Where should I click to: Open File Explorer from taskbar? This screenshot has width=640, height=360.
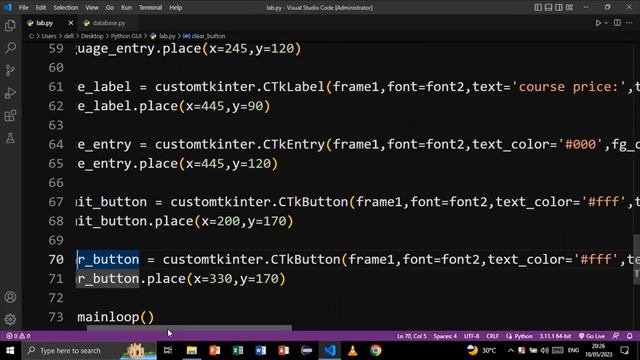[x=192, y=351]
